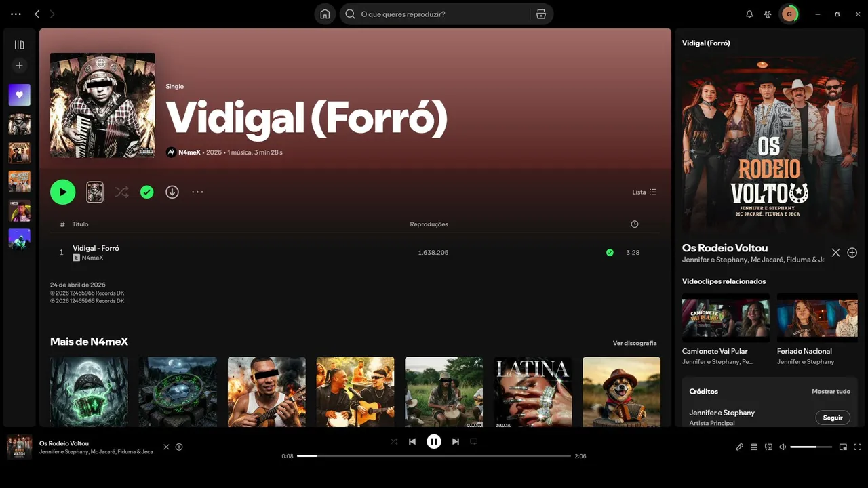Navigate forward with the right arrow
Viewport: 868px width, 488px height.
pos(52,14)
